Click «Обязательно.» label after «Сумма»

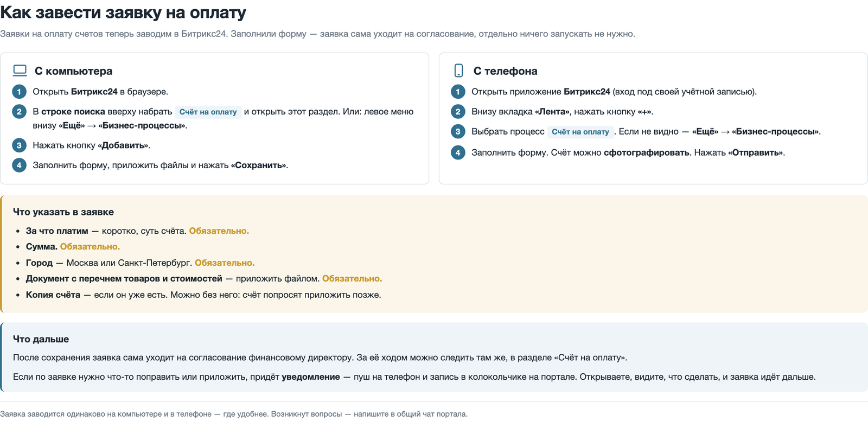click(x=90, y=247)
